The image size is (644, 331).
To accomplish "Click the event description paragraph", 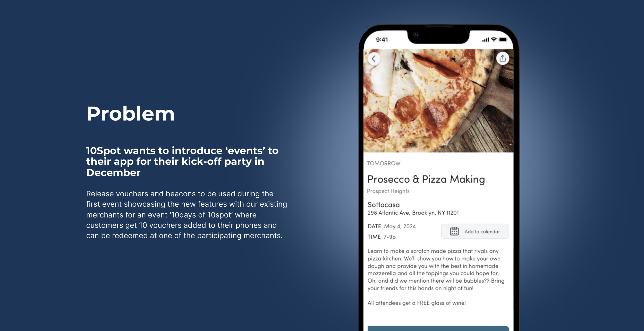I will coord(436,269).
